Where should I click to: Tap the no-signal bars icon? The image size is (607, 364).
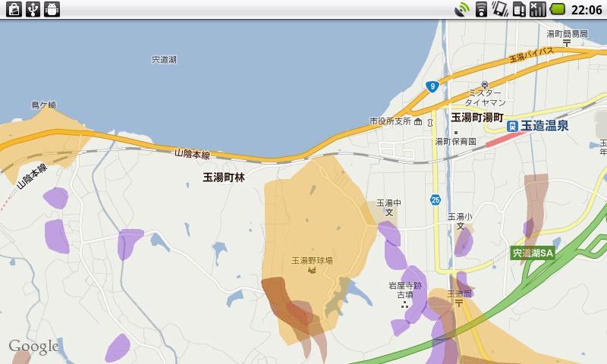538,9
